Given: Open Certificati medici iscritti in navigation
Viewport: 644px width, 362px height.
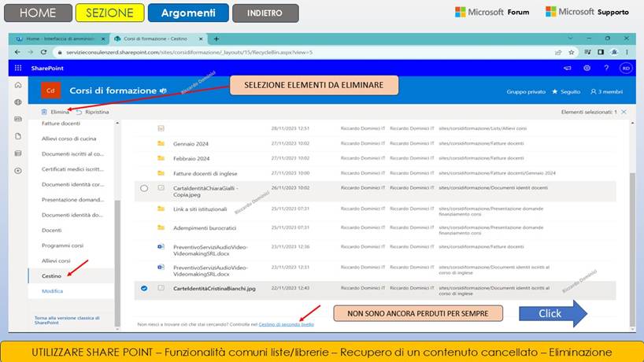Looking at the screenshot, I should tap(72, 169).
